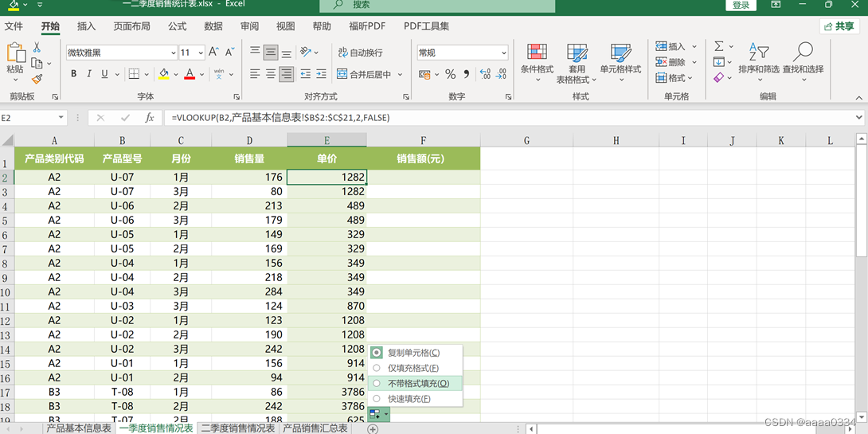
Task: Switch to the 页面布局 ribbon tab
Action: [131, 26]
